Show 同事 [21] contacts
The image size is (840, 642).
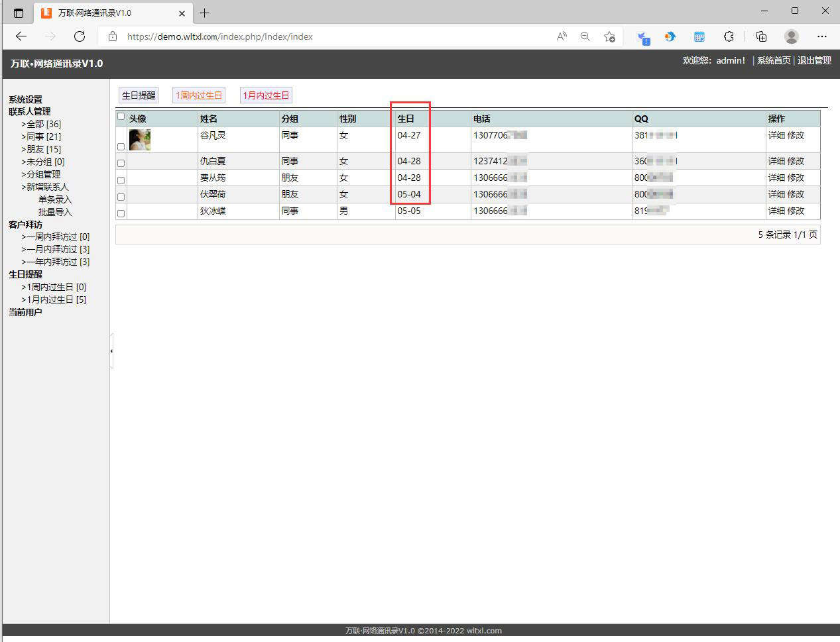click(x=41, y=136)
